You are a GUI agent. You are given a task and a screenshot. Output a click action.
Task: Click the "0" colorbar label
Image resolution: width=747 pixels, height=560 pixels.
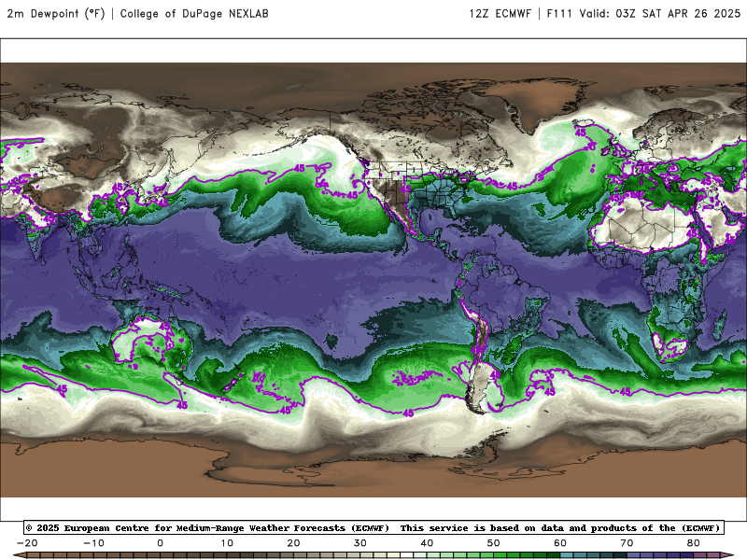click(x=160, y=543)
